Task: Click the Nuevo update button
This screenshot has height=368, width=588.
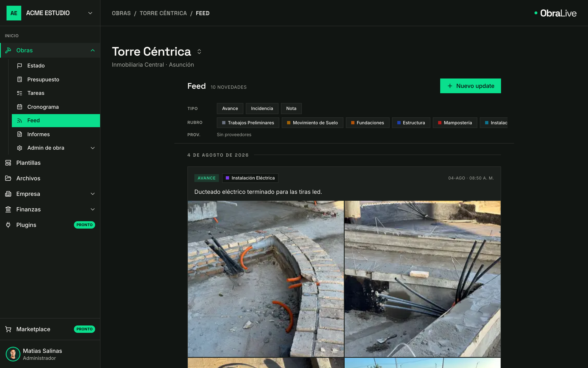Action: click(x=470, y=86)
